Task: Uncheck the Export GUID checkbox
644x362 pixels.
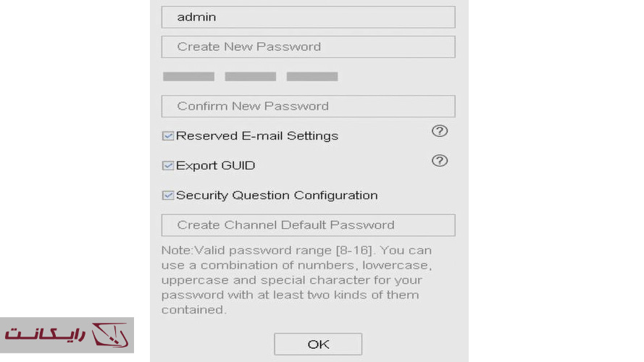Action: click(x=168, y=166)
